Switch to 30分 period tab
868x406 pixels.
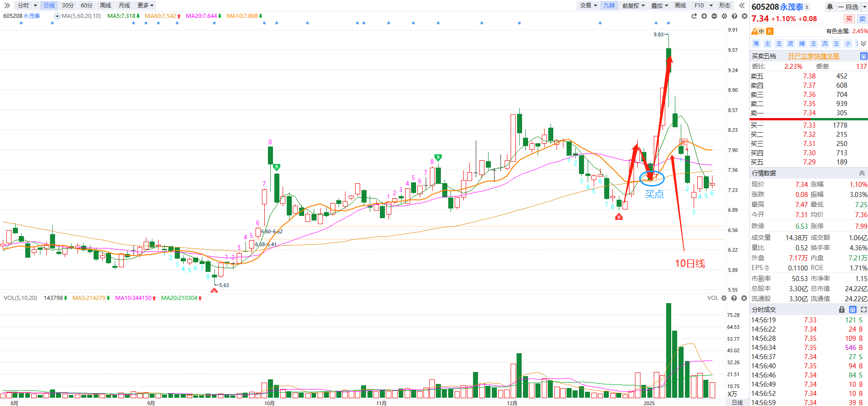[68, 6]
